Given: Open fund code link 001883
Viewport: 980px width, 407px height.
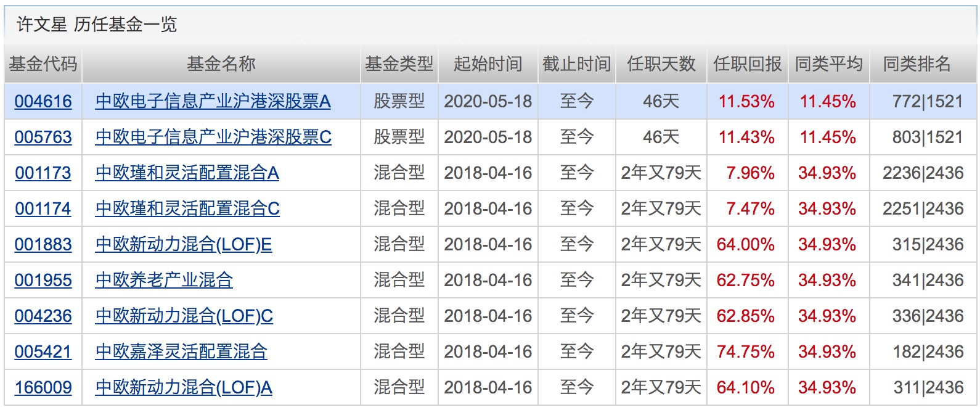Looking at the screenshot, I should [43, 244].
